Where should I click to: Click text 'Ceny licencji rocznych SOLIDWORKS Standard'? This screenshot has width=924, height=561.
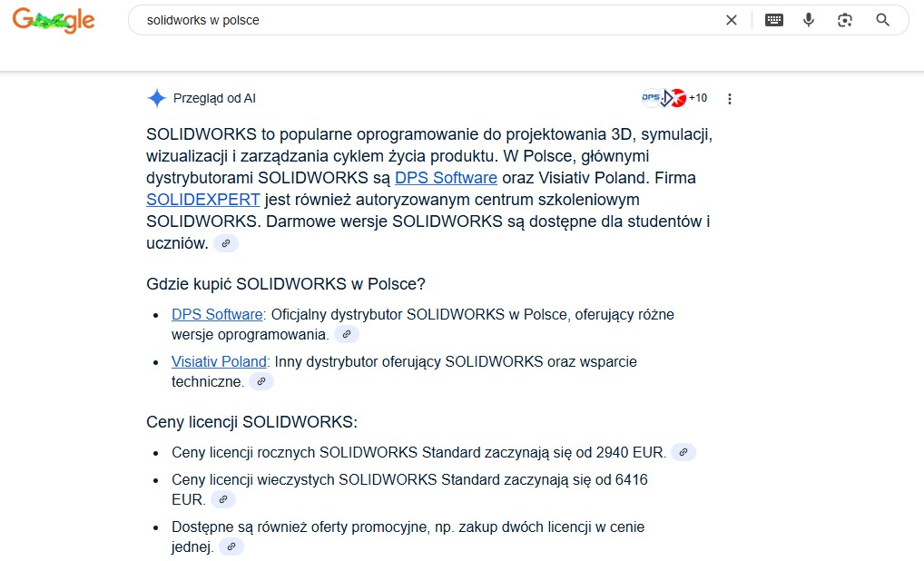coord(326,453)
